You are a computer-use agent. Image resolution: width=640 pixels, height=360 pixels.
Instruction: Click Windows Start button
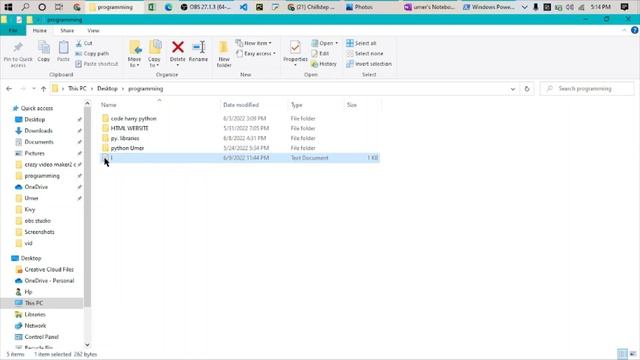click(x=8, y=7)
